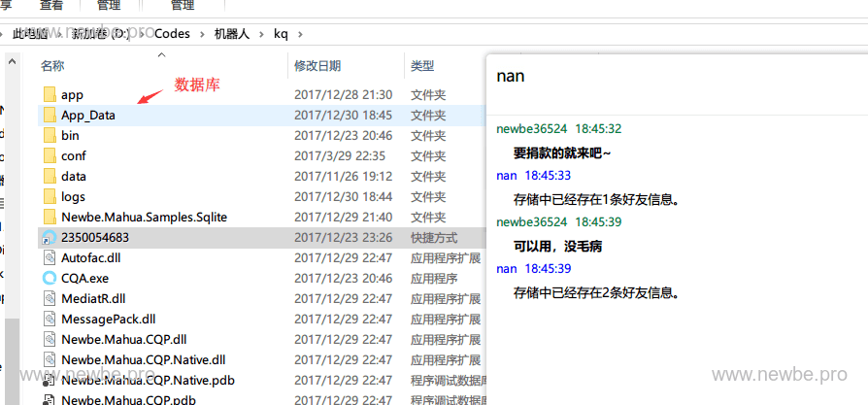Sort files by 修改日期 column header
The height and width of the screenshot is (405, 868).
317,66
